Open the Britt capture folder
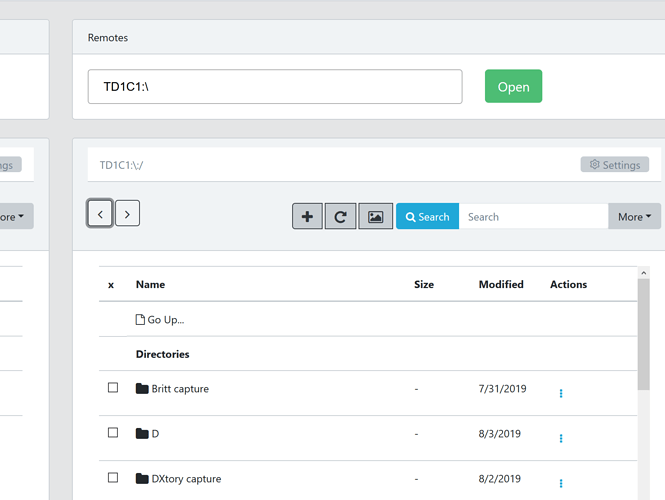The height and width of the screenshot is (500, 665). (180, 388)
